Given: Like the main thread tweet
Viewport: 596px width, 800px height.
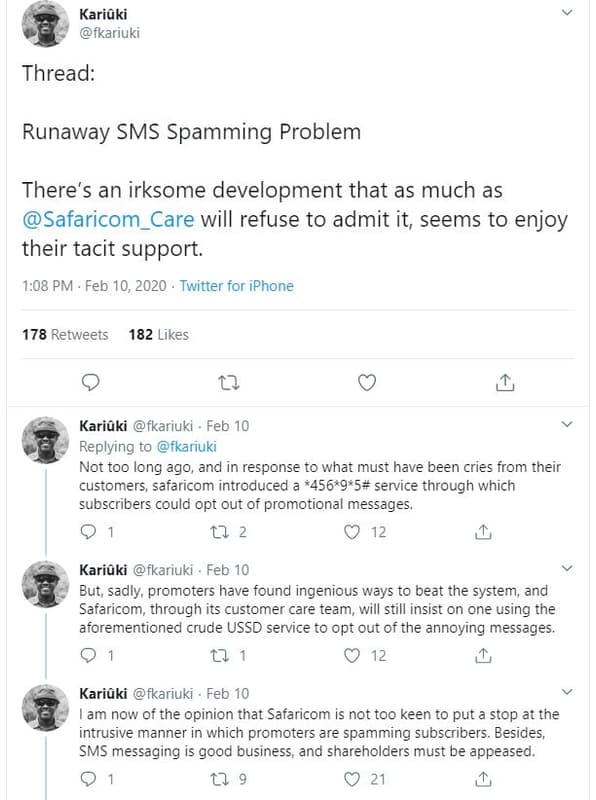Looking at the screenshot, I should 367,382.
